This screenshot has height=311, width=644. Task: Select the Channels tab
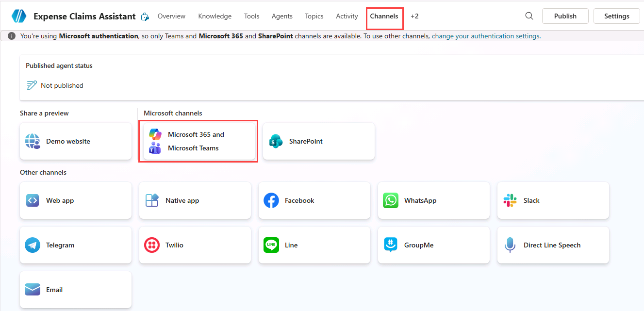click(x=384, y=16)
